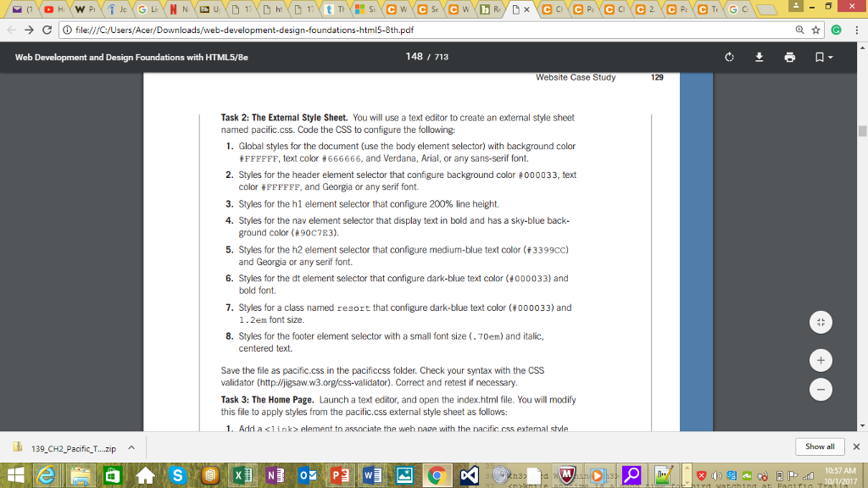Open the Chrome menu
This screenshot has height=488, width=868.
click(x=856, y=30)
